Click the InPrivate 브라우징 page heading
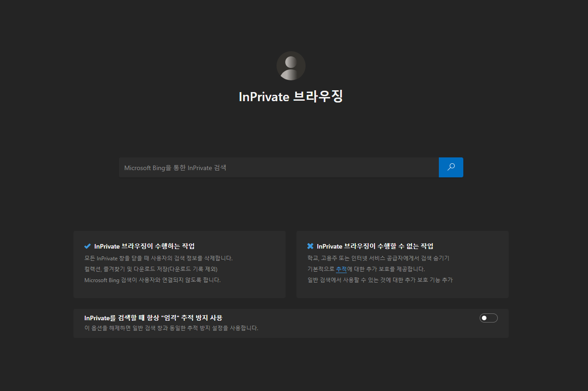 pos(291,97)
